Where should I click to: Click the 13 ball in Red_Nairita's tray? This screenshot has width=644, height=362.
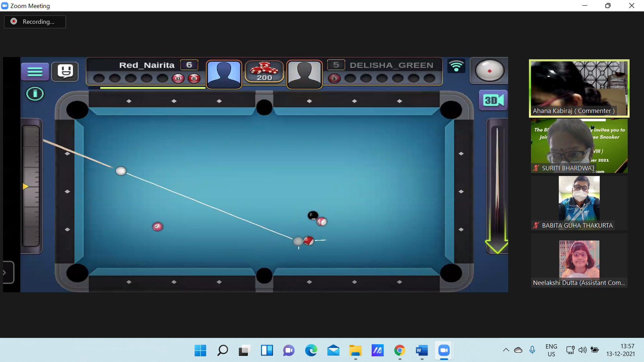point(178,78)
